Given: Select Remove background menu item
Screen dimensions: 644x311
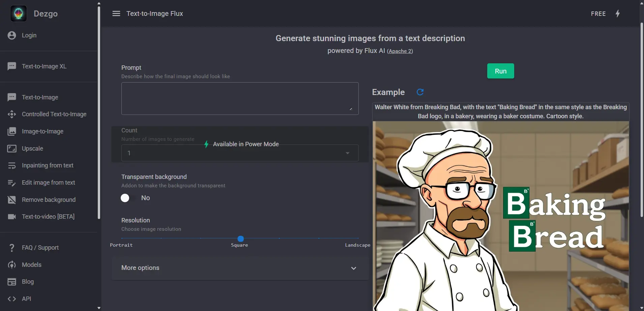Looking at the screenshot, I should coord(49,200).
